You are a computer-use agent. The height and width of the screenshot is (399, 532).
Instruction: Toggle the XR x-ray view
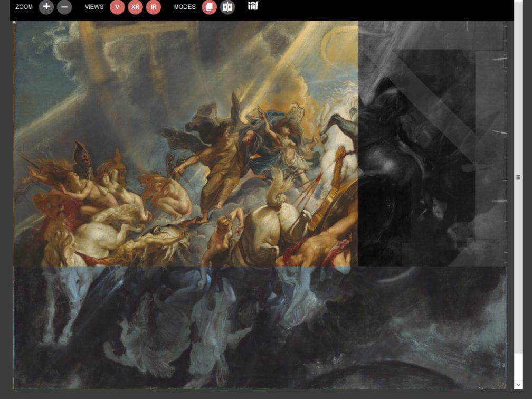tap(135, 7)
